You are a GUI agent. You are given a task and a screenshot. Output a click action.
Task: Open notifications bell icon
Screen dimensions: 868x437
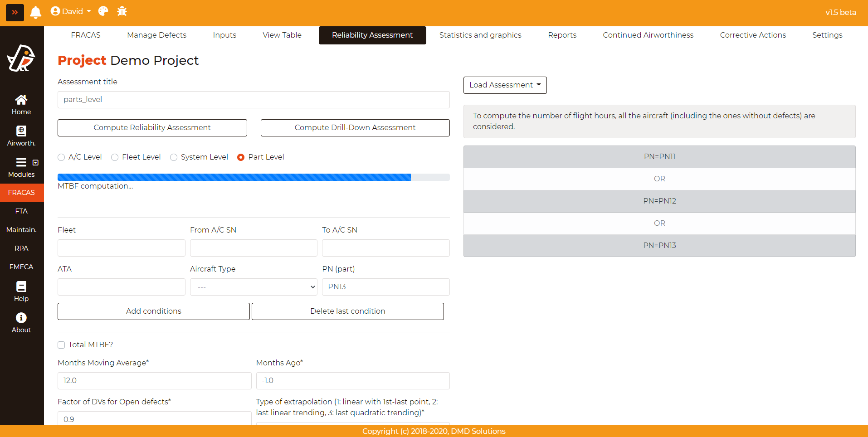pyautogui.click(x=35, y=12)
